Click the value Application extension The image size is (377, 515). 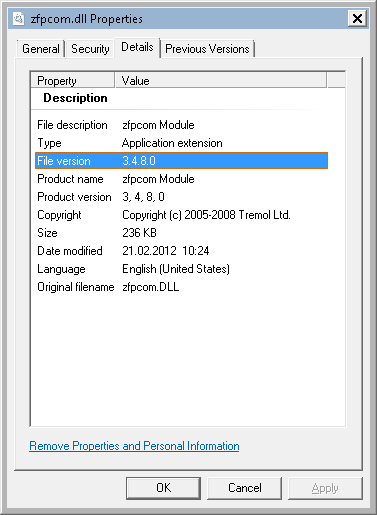pos(172,143)
